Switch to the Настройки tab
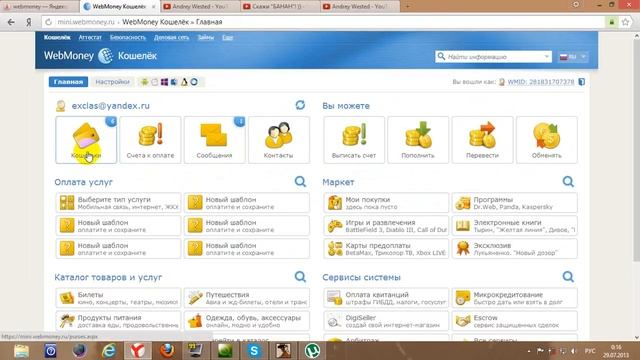Image resolution: width=640 pixels, height=360 pixels. (x=112, y=82)
